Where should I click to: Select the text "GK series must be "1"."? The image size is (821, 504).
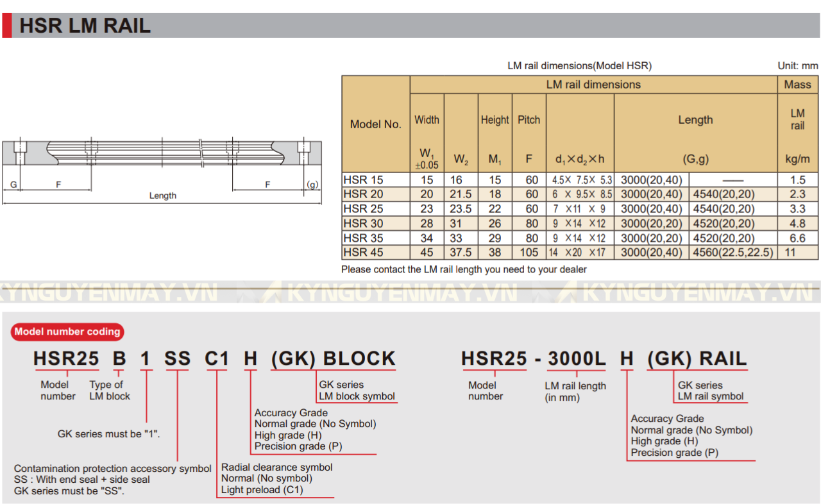click(109, 434)
